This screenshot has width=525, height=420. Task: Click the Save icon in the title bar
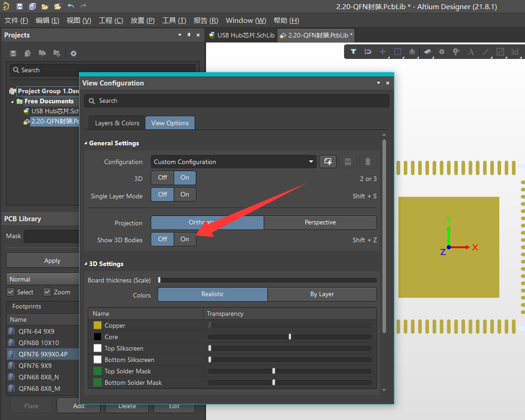pos(20,6)
